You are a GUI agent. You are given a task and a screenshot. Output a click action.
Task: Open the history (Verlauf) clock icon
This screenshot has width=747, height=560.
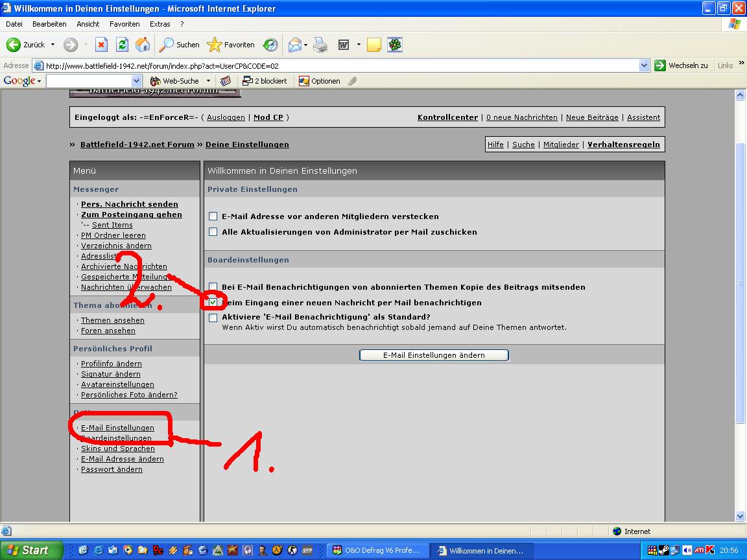[270, 45]
